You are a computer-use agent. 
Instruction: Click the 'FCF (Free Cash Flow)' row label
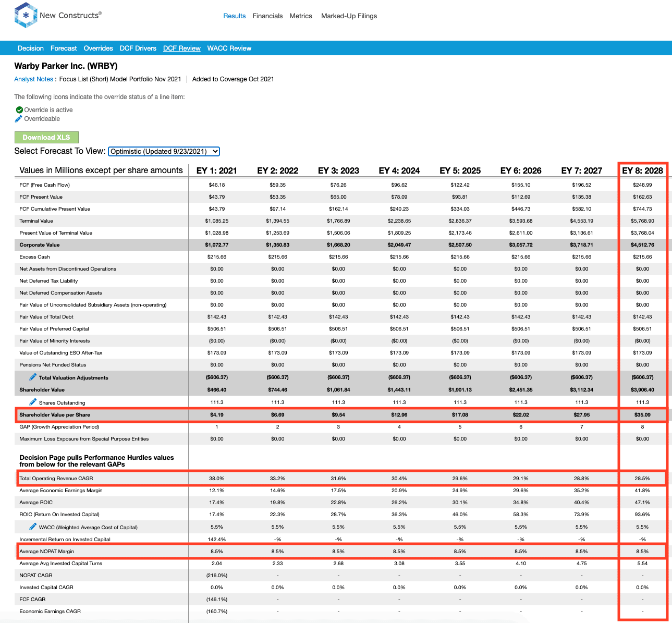(x=44, y=185)
